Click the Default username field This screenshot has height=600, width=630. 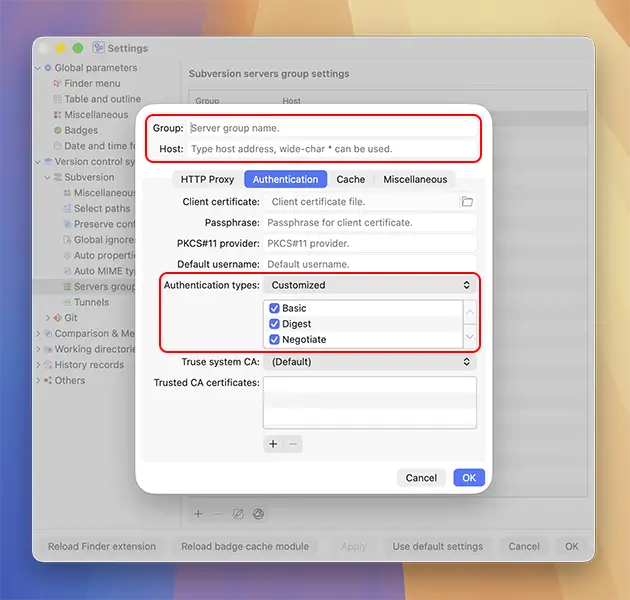tap(370, 264)
